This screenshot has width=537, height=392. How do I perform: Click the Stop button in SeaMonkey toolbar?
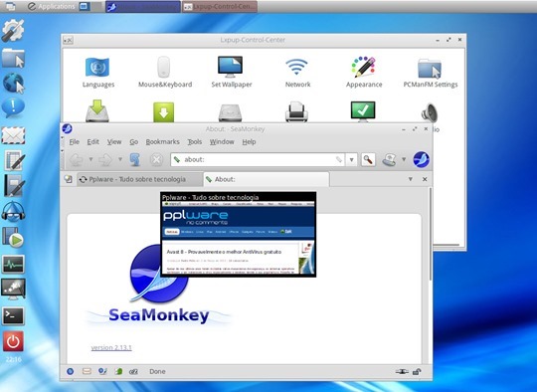(156, 159)
